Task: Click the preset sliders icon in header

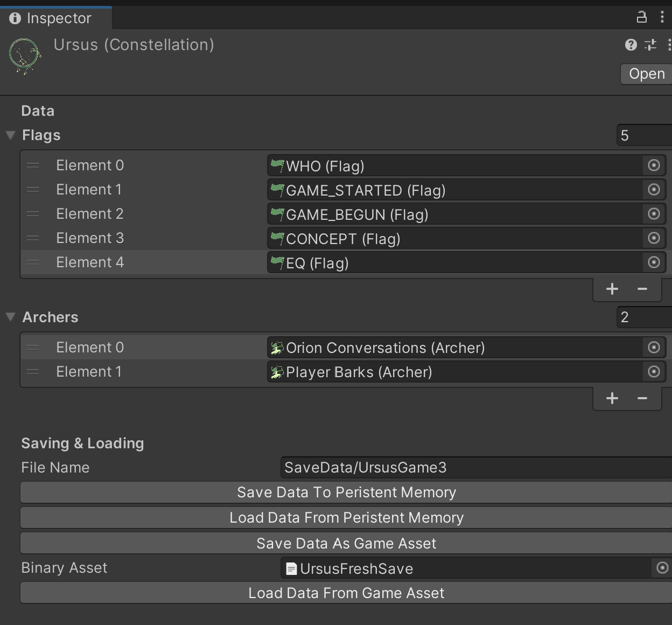Action: tap(650, 45)
